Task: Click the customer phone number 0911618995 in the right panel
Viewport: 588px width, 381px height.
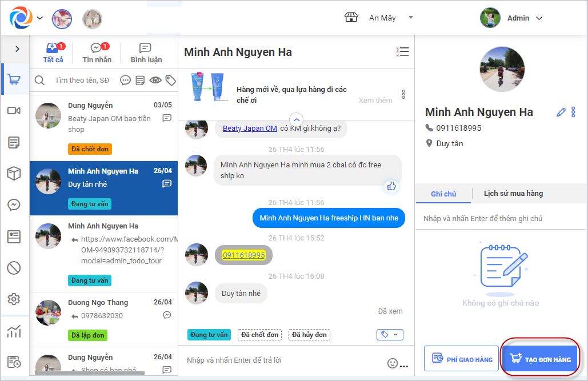Action: (x=459, y=129)
